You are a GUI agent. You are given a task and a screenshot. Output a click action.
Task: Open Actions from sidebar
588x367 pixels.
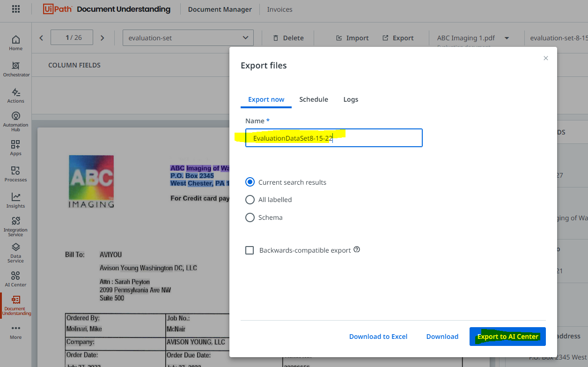[15, 95]
